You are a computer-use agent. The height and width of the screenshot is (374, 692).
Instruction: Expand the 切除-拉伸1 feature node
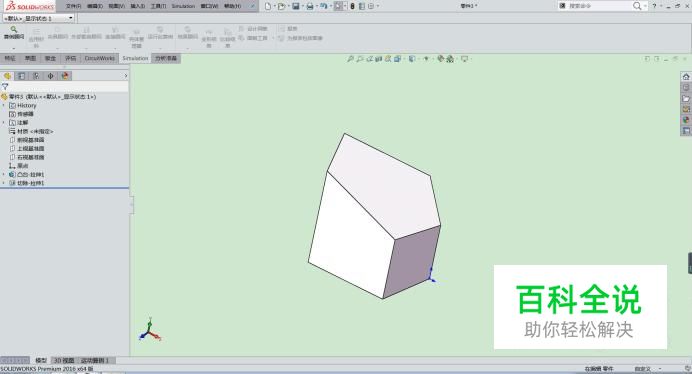(x=4, y=183)
